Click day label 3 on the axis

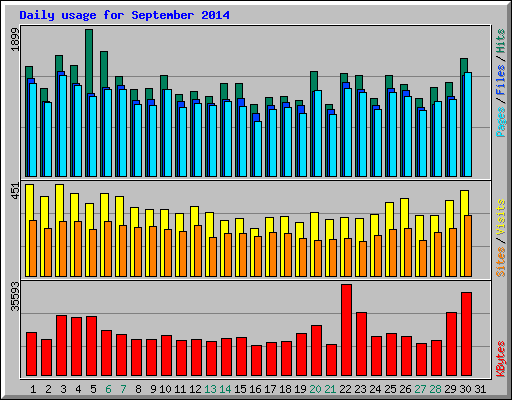(63, 389)
